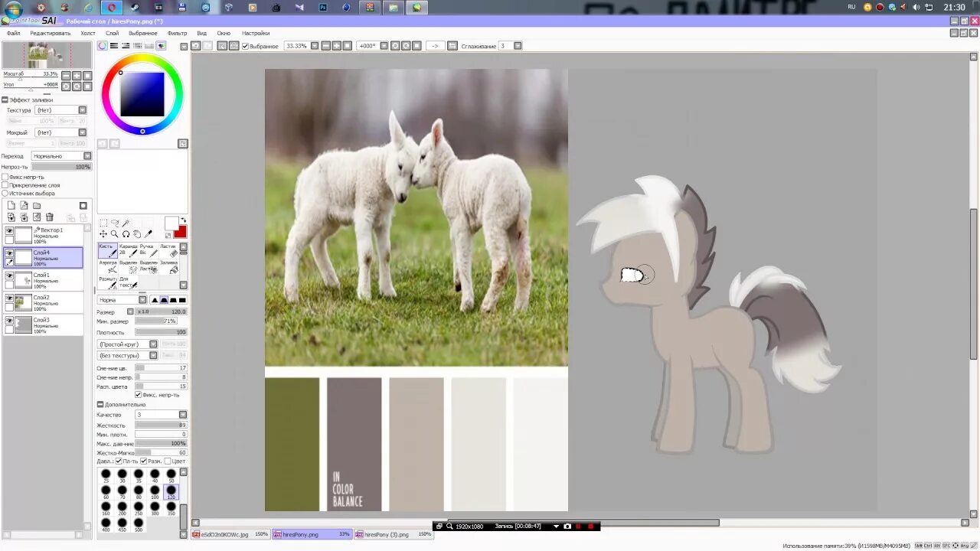Switch to the eSdO2n0KOWc.jpg document tab
The width and height of the screenshot is (980, 551).
click(230, 534)
